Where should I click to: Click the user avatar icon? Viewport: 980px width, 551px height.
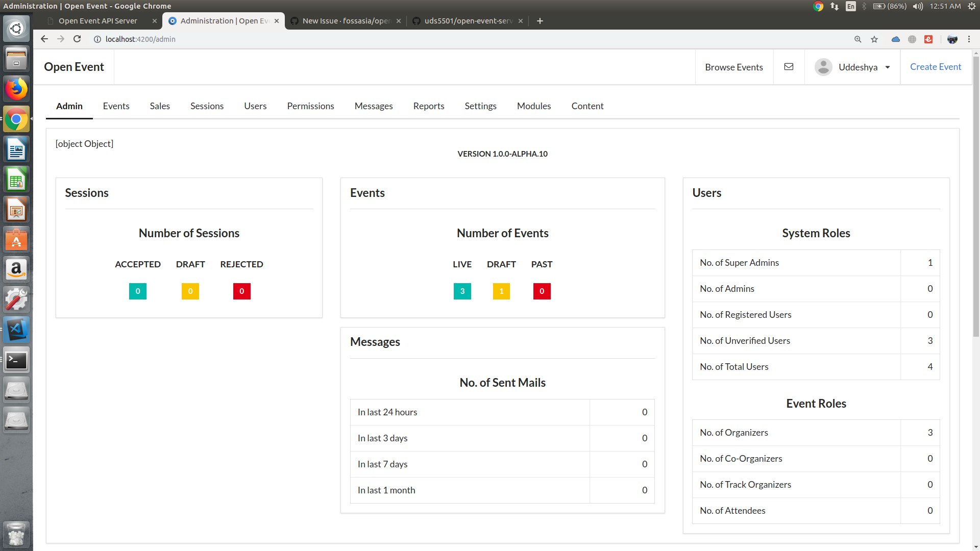tap(823, 67)
